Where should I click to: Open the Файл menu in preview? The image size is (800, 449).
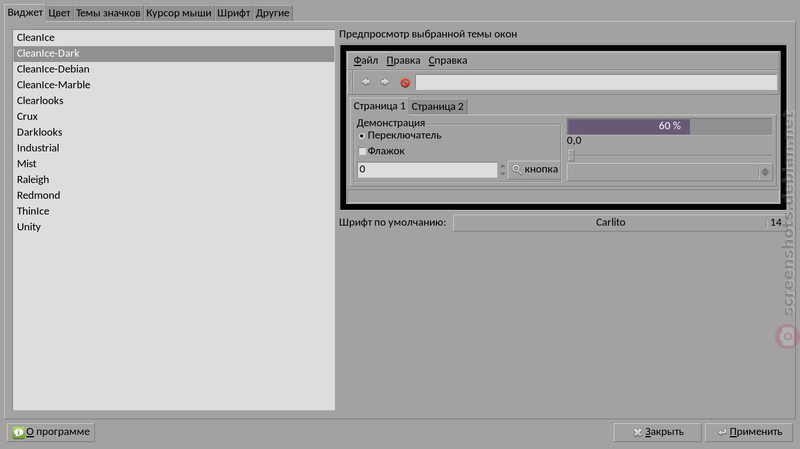tap(366, 60)
